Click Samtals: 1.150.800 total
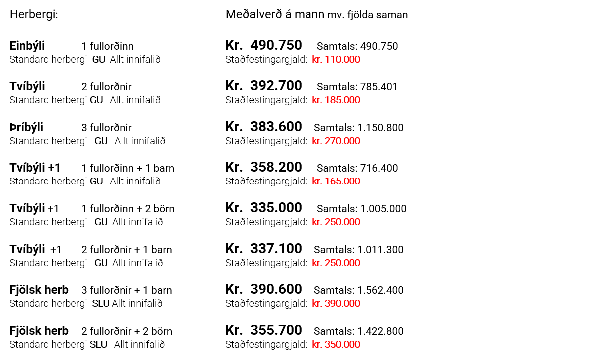Screen dimensions: 615x364 (x=359, y=128)
